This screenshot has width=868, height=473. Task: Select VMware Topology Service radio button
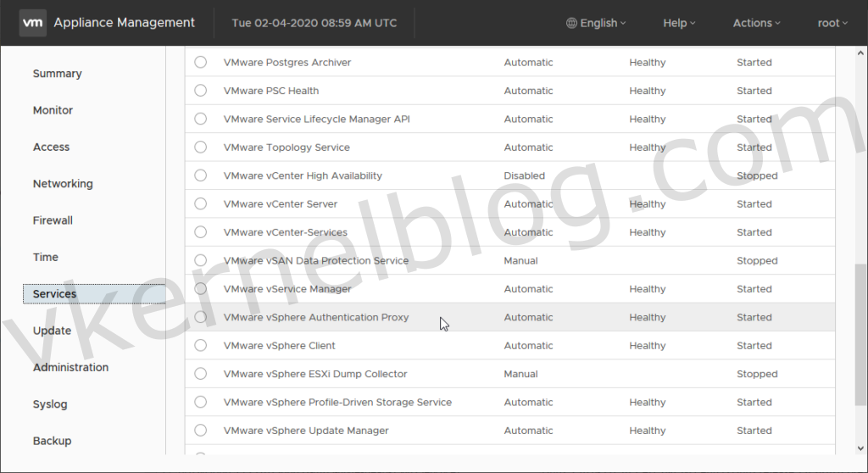200,147
